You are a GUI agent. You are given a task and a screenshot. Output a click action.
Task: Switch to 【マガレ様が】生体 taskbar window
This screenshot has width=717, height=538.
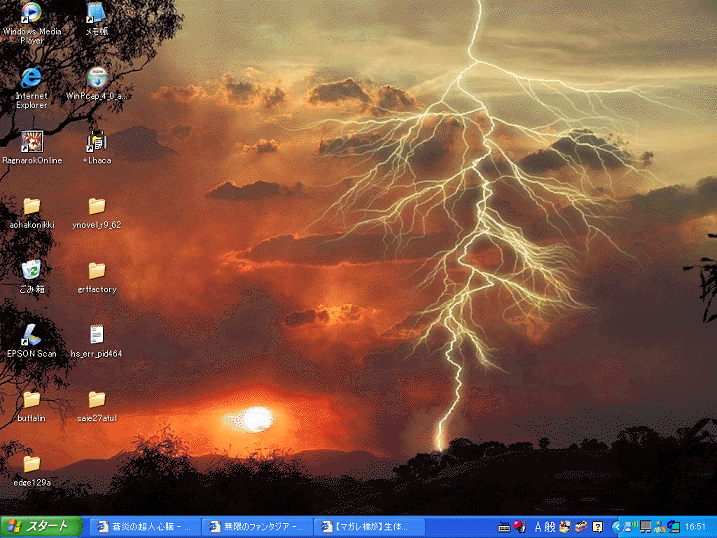369,527
